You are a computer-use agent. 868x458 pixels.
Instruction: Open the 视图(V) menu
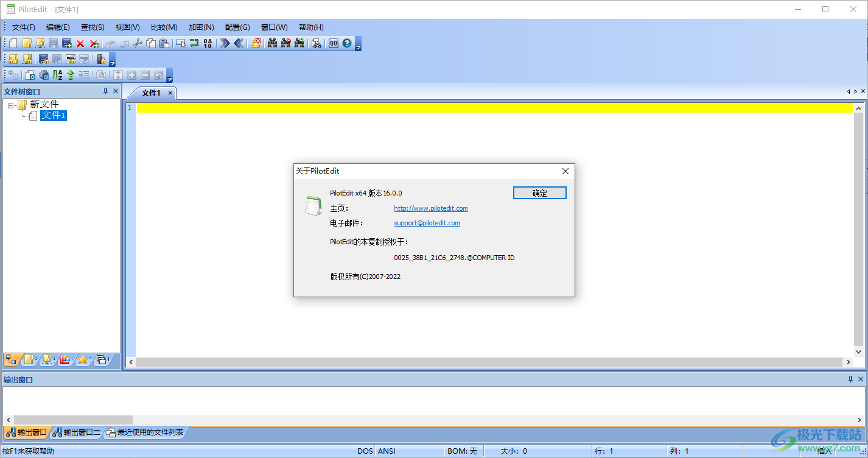coord(128,27)
